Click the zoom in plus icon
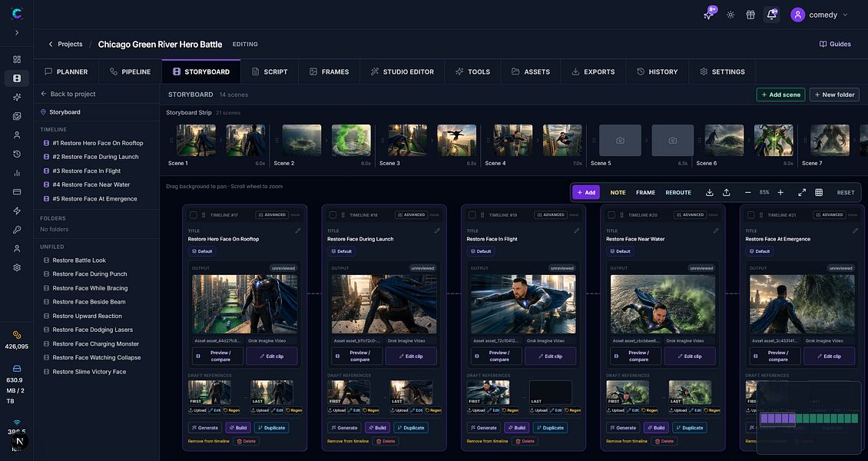Screen dimensions: 868x461 pyautogui.click(x=780, y=193)
